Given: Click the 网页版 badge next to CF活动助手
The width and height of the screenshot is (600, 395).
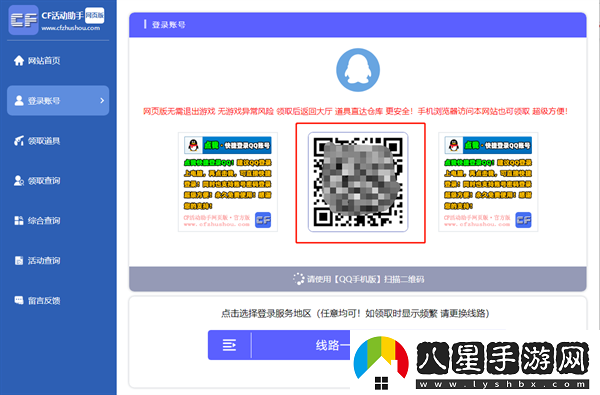Looking at the screenshot, I should coord(95,15).
